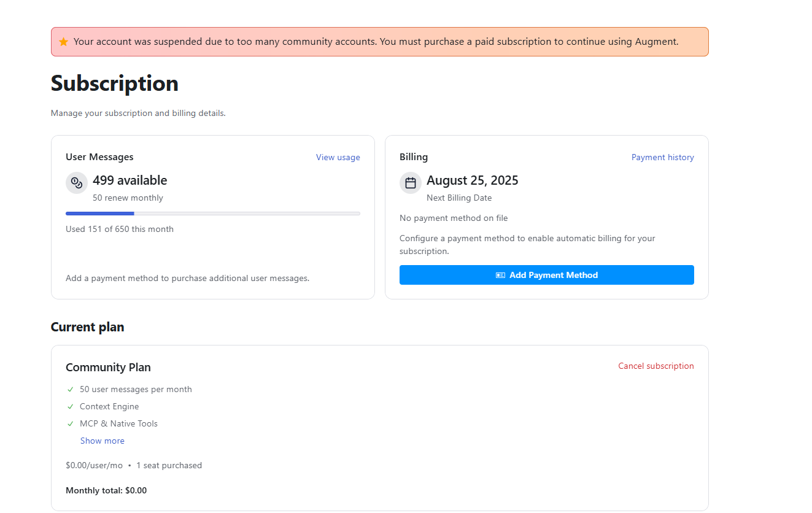
Task: Click the card icon in Add Payment Method
Action: coord(500,276)
